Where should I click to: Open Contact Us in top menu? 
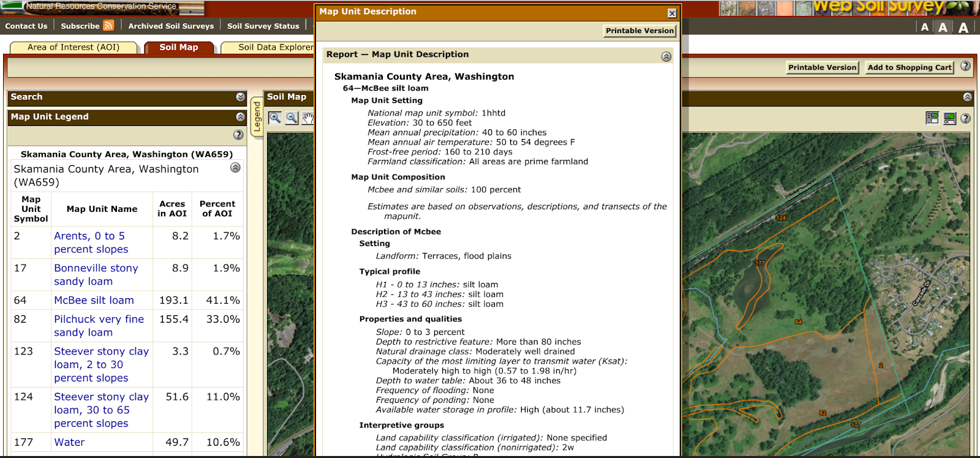26,26
